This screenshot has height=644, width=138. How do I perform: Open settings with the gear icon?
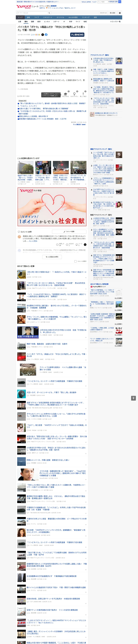click(x=120, y=13)
